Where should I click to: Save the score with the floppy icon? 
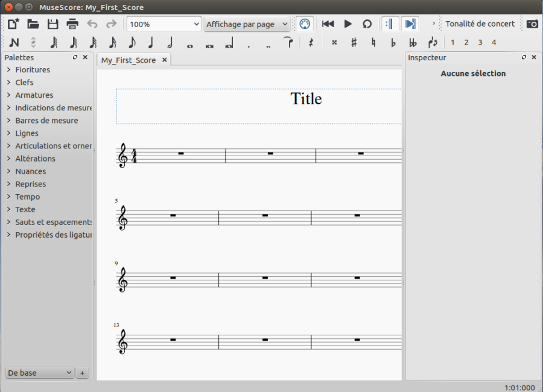(x=52, y=24)
